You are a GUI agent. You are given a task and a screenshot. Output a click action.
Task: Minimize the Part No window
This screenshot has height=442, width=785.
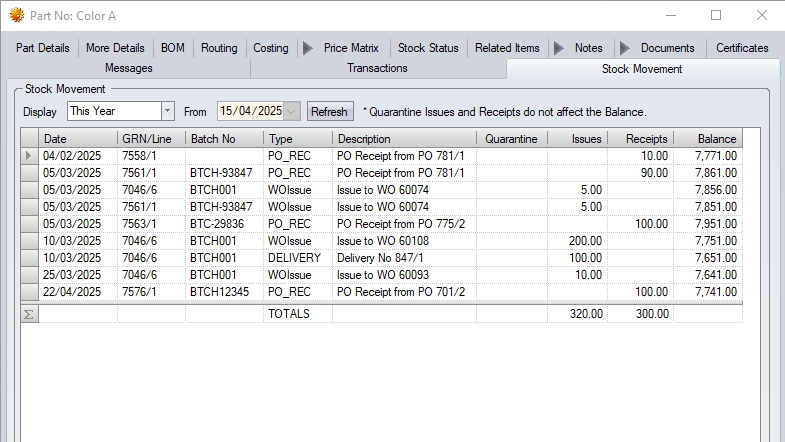tap(671, 16)
